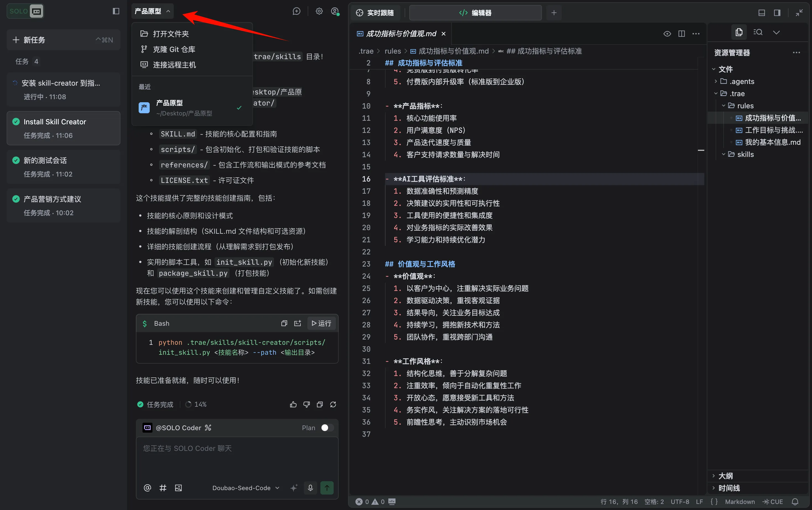This screenshot has width=812, height=510.
Task: Click the image attachment icon in chat input
Action: pyautogui.click(x=178, y=488)
